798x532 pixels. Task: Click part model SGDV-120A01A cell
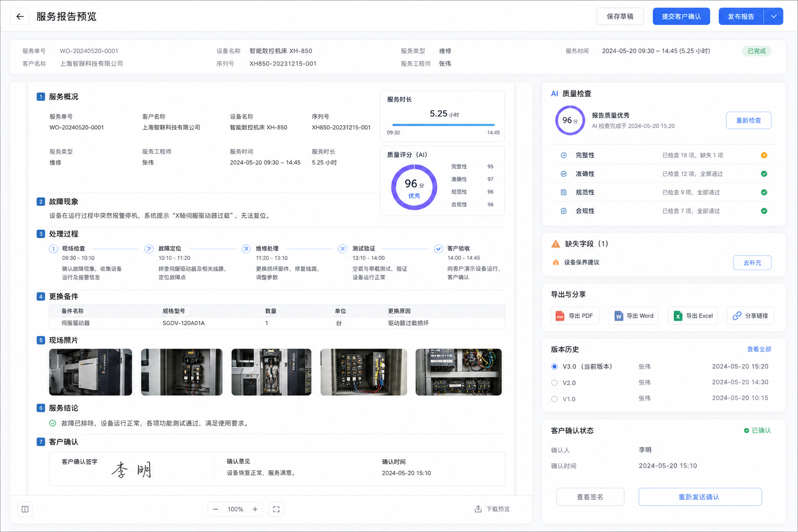tap(184, 323)
